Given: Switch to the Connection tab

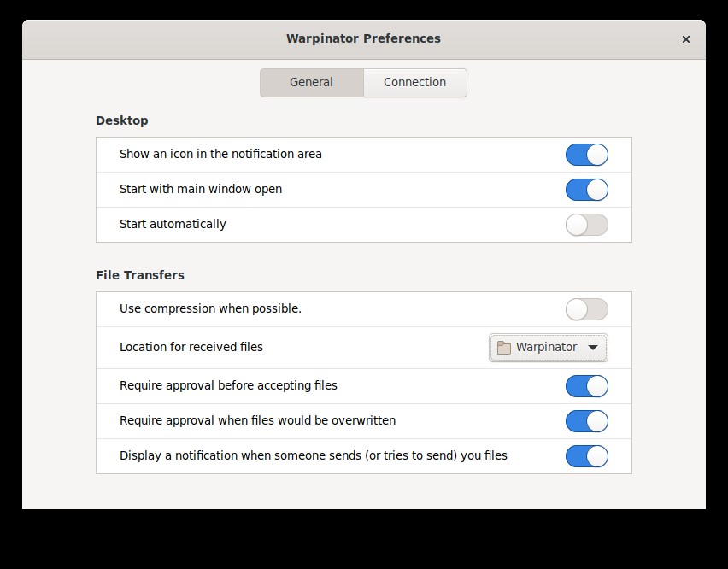Looking at the screenshot, I should [x=415, y=83].
